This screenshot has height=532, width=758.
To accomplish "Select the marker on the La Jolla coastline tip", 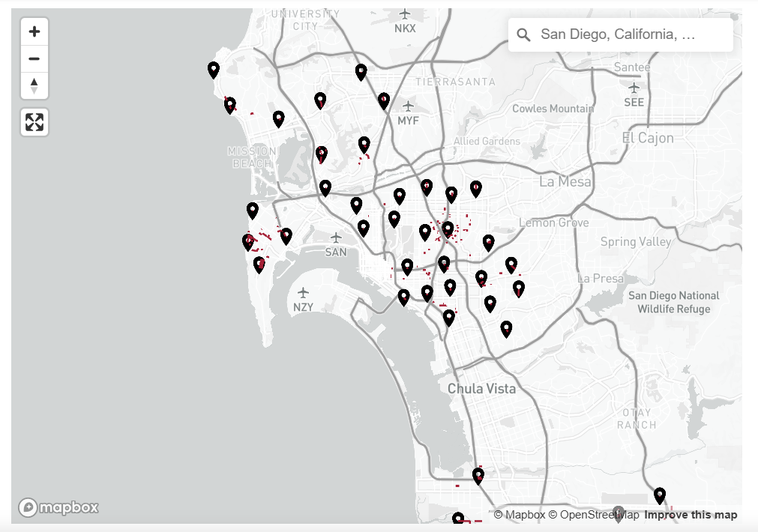I will (x=214, y=70).
